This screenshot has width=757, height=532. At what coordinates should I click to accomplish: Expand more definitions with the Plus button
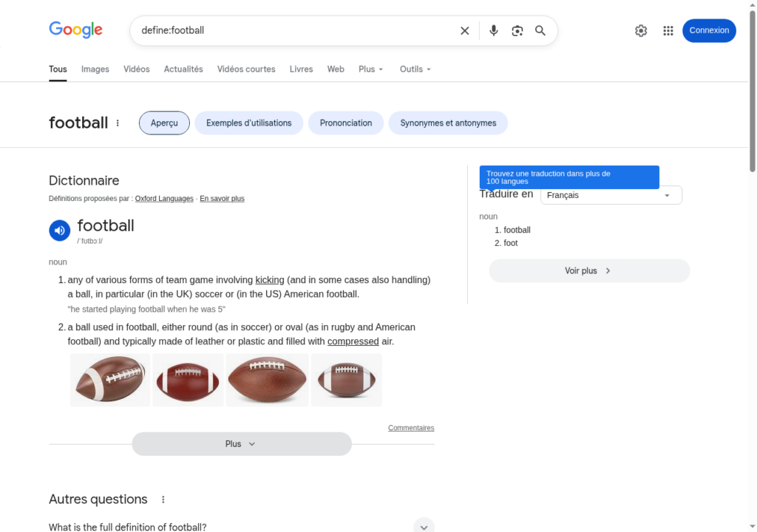click(241, 444)
